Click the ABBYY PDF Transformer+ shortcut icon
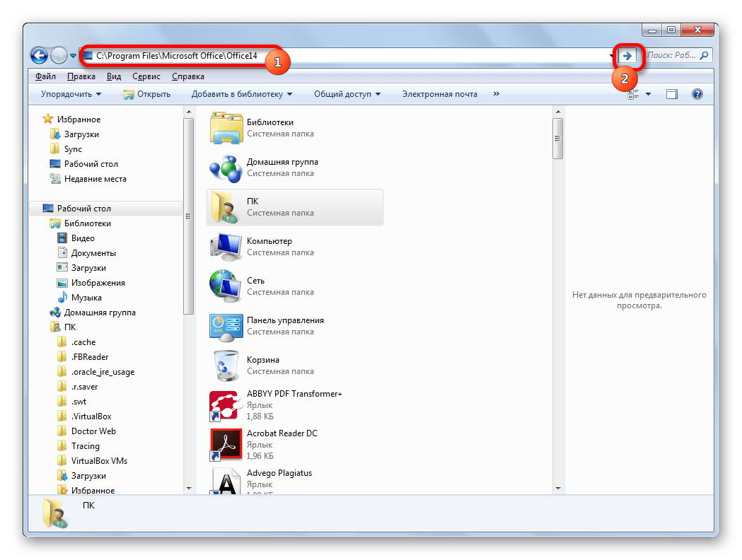The width and height of the screenshot is (742, 560). [x=225, y=406]
